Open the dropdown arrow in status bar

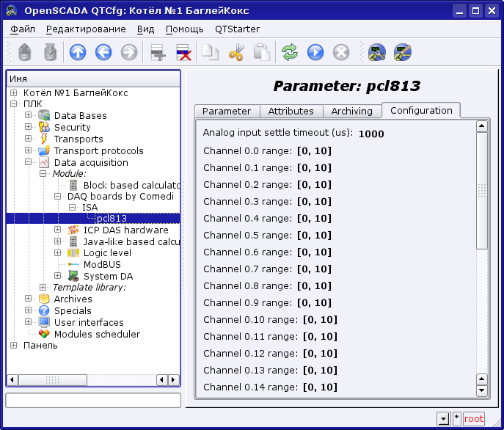coord(442,419)
